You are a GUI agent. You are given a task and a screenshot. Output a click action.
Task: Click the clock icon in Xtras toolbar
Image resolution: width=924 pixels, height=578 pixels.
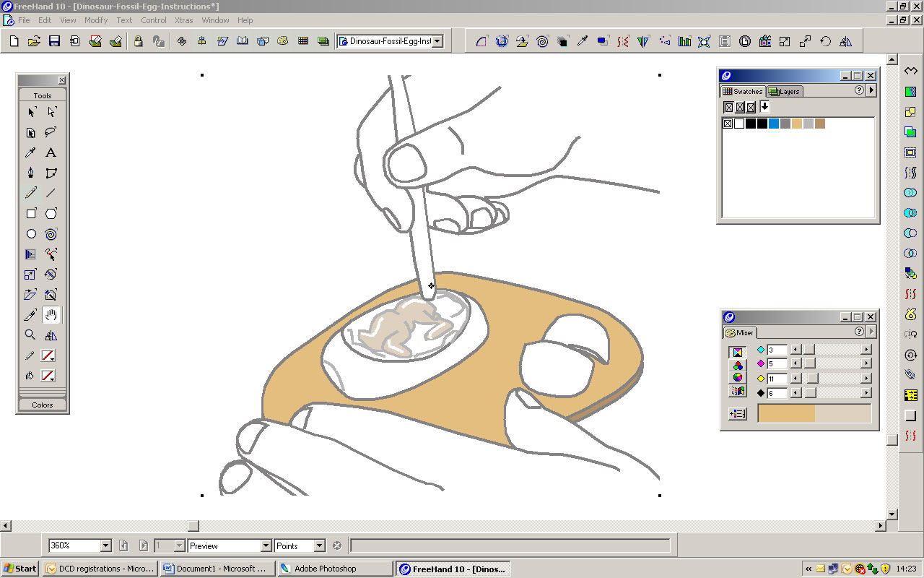pos(745,41)
